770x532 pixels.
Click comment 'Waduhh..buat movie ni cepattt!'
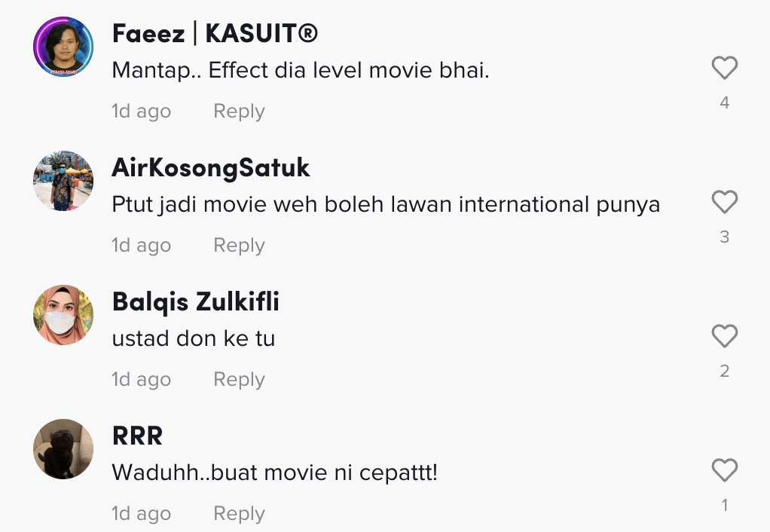[x=274, y=473]
